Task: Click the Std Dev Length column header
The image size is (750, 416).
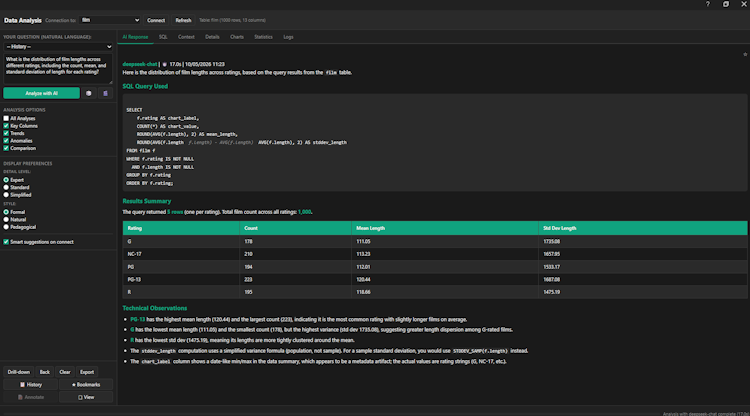Action: point(643,228)
